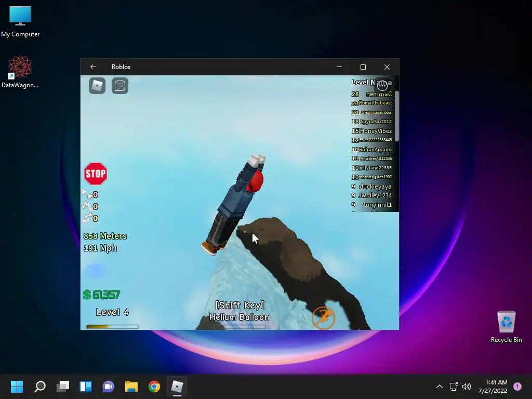
Task: Select player jellyland22335 in leaderboard
Action: (x=376, y=168)
